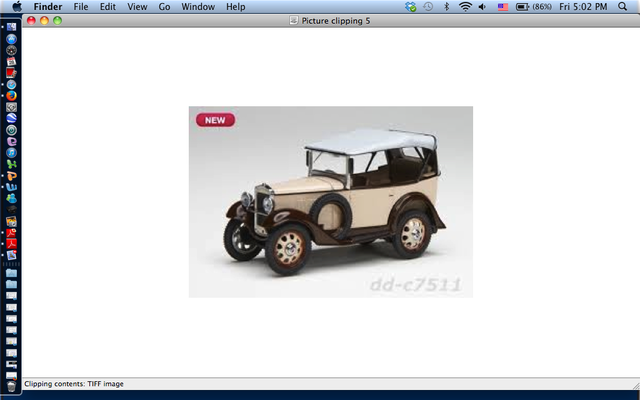Open the App Store dock icon
Image resolution: width=640 pixels, height=400 pixels.
(x=11, y=39)
